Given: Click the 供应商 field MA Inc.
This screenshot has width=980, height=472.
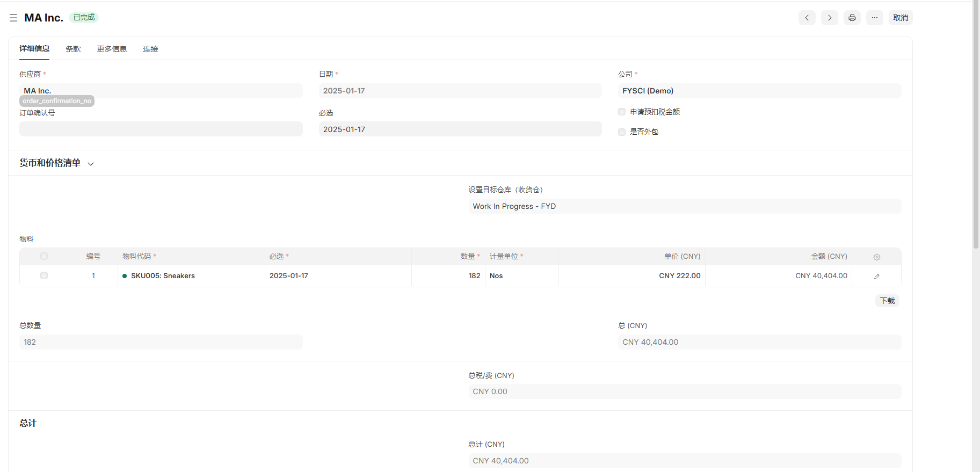Looking at the screenshot, I should pos(161,91).
